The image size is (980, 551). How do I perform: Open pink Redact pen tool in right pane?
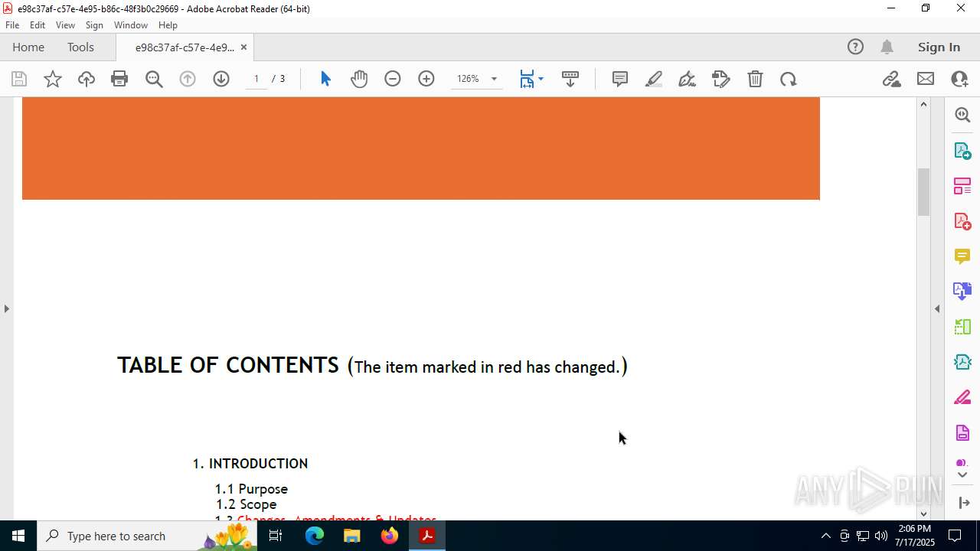pos(962,398)
